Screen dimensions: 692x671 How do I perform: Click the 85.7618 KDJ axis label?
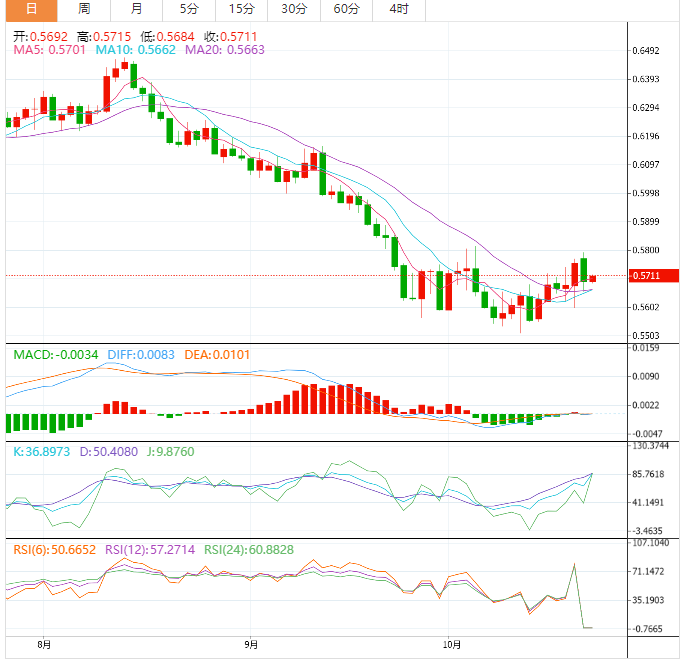point(648,475)
